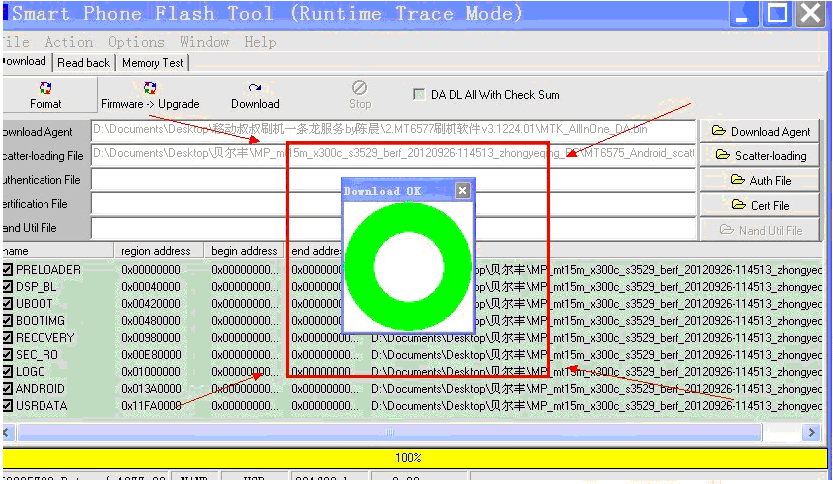
Task: Click the begin address column header
Action: click(244, 251)
